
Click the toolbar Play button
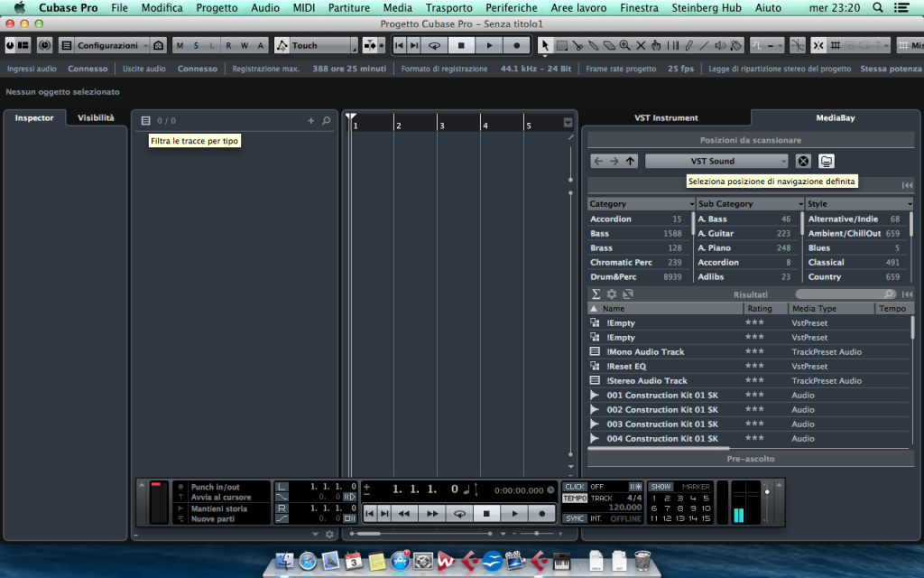(489, 45)
